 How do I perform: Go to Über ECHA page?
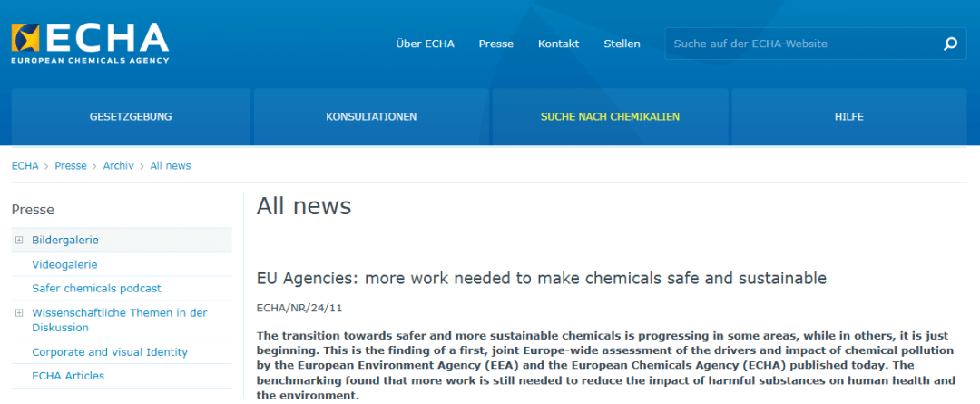click(425, 44)
